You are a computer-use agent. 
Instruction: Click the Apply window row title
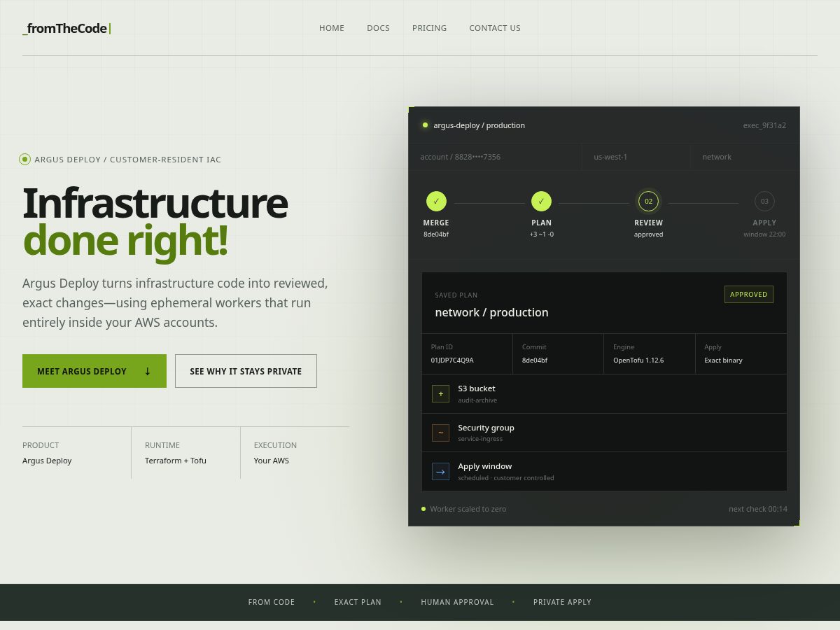[484, 466]
